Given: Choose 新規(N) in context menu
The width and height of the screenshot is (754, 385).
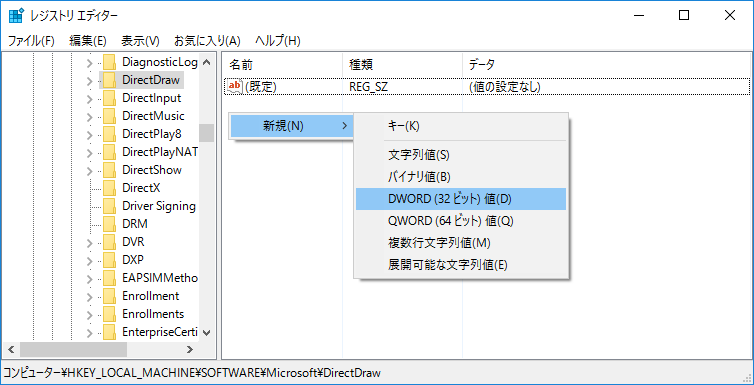Looking at the screenshot, I should click(x=292, y=126).
